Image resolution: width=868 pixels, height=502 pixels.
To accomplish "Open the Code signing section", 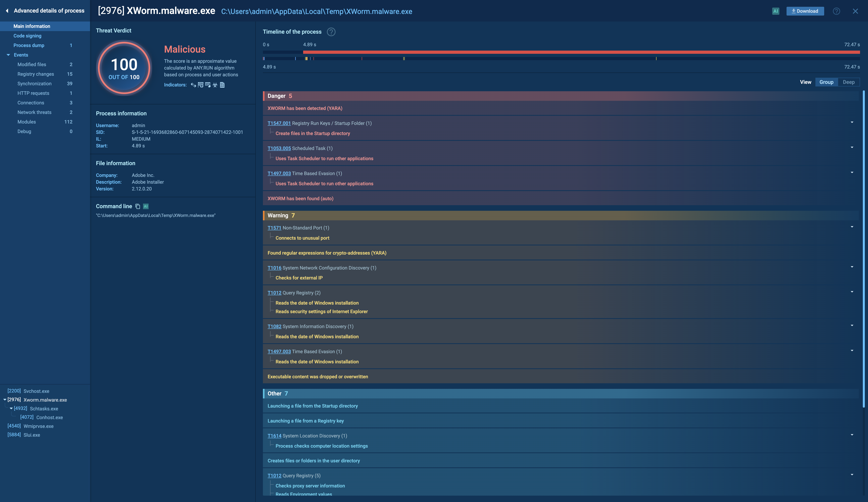I will click(27, 36).
